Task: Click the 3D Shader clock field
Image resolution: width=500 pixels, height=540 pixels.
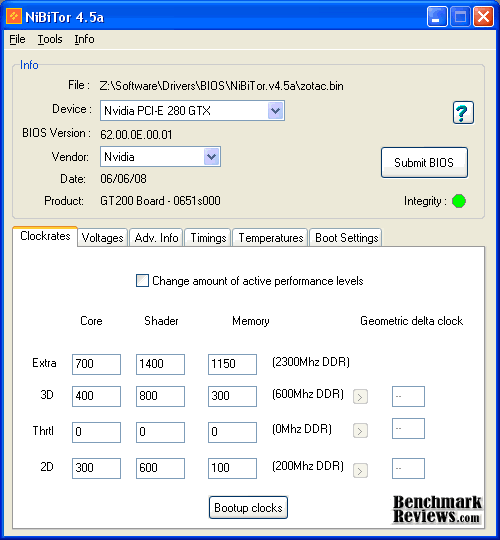Action: pyautogui.click(x=160, y=396)
